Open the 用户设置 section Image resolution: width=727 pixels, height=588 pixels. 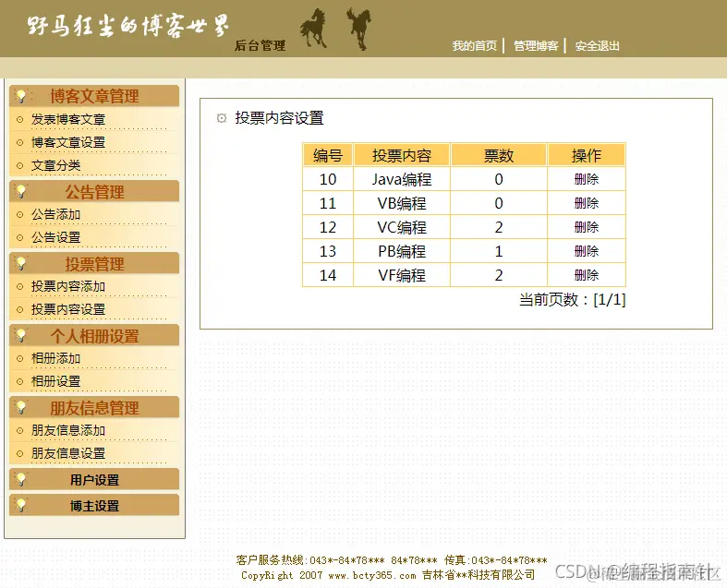(x=94, y=480)
